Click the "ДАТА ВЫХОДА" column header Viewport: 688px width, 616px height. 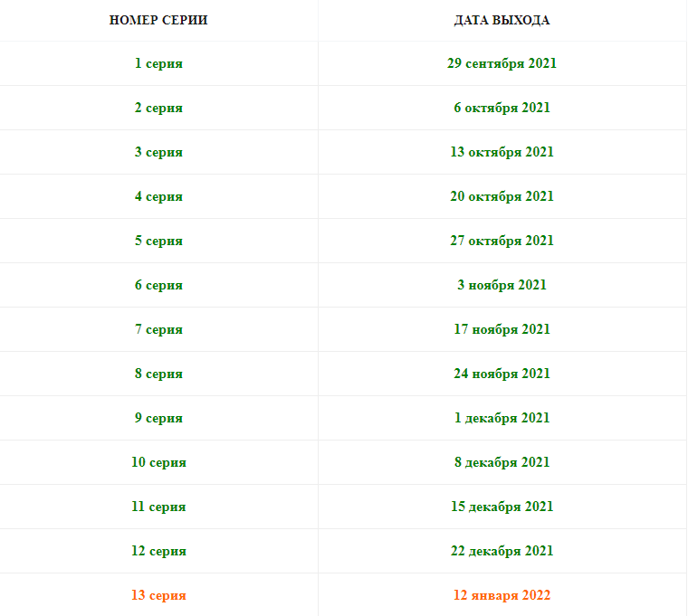tap(502, 20)
